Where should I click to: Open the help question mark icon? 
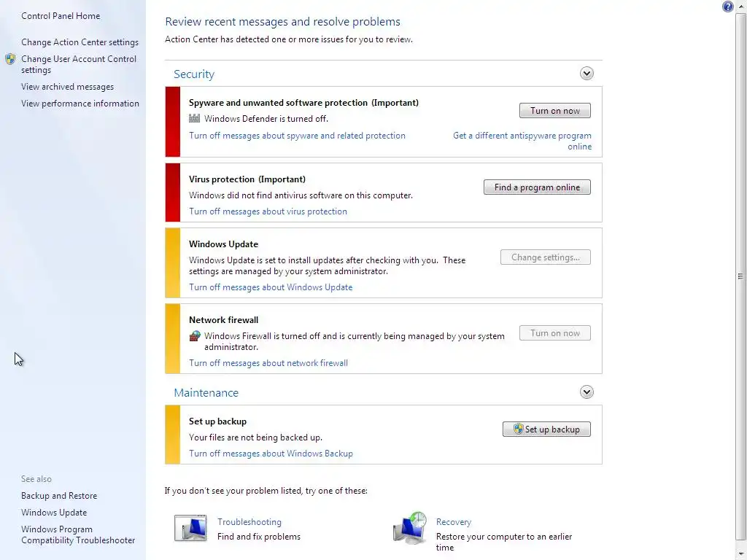tap(727, 7)
